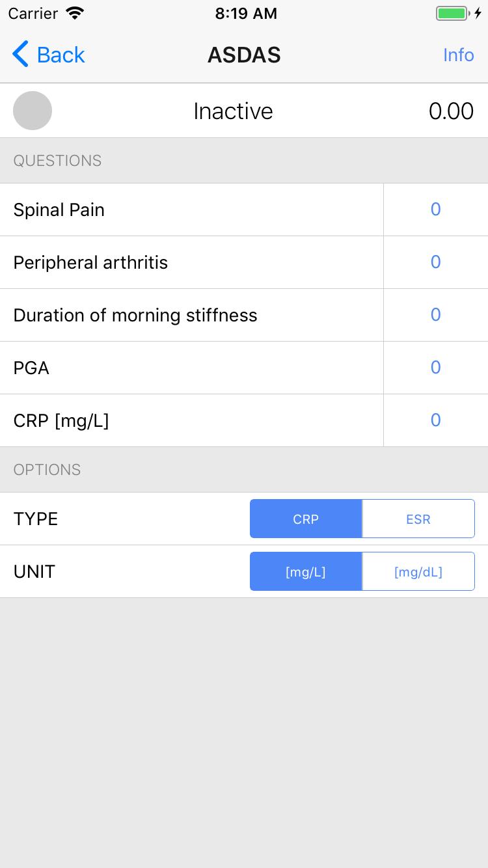Tap the ASDAS title in navigation bar

(x=244, y=55)
